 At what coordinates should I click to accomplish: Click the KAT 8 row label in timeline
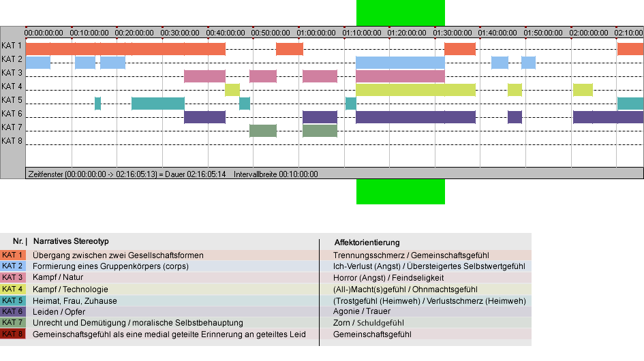(12, 141)
